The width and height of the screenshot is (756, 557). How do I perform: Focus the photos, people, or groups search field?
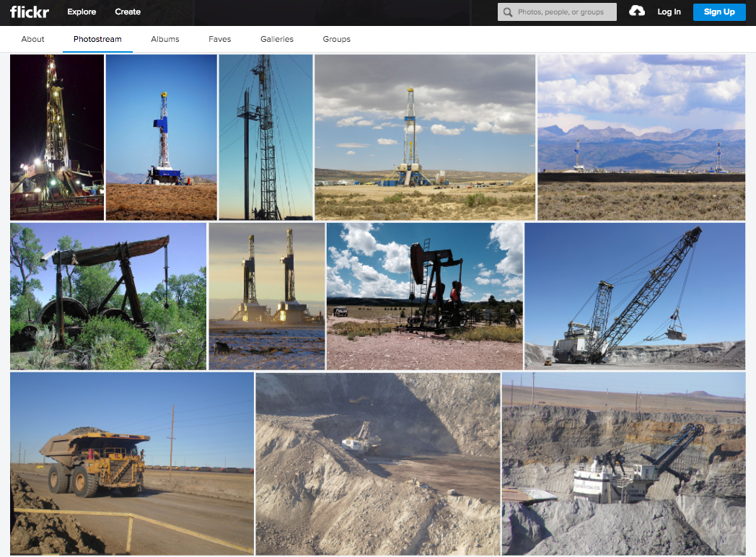coord(557,12)
